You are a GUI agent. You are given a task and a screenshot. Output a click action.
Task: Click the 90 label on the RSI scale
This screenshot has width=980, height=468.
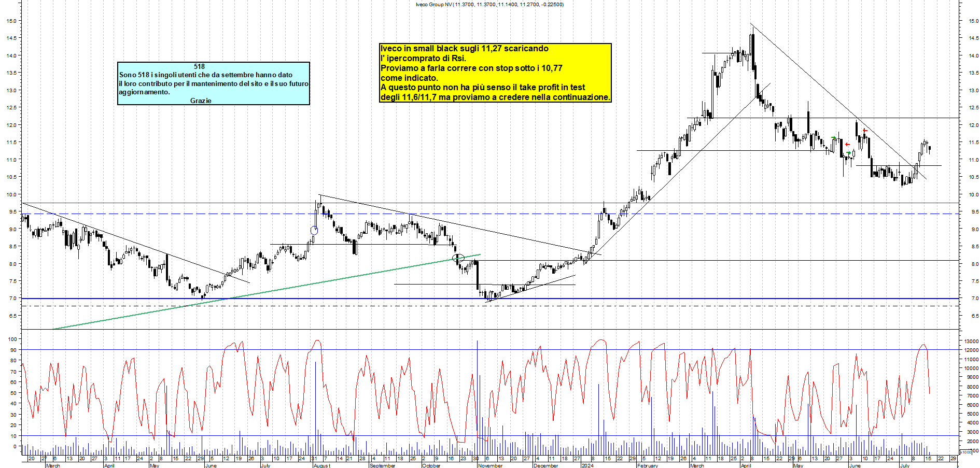click(13, 350)
